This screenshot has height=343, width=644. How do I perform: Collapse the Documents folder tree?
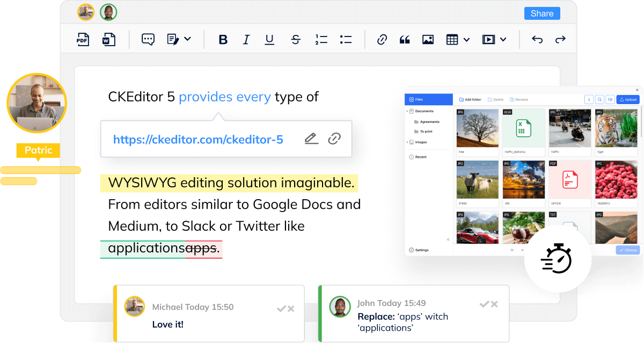click(408, 111)
